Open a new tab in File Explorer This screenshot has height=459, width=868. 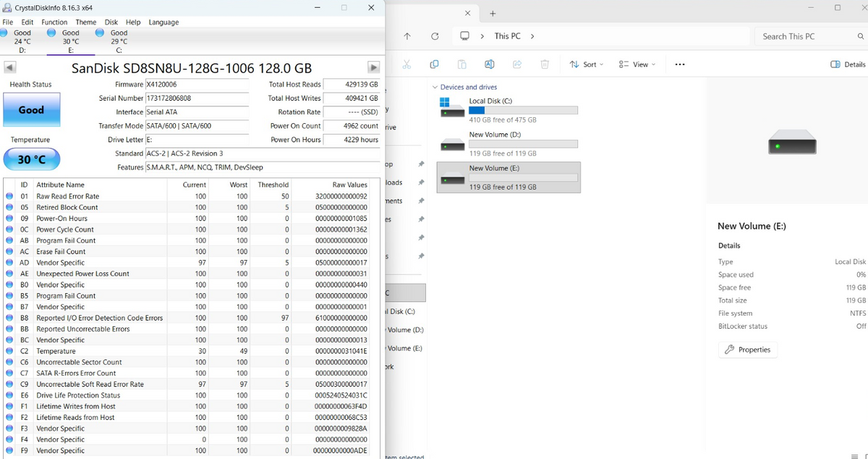point(493,14)
